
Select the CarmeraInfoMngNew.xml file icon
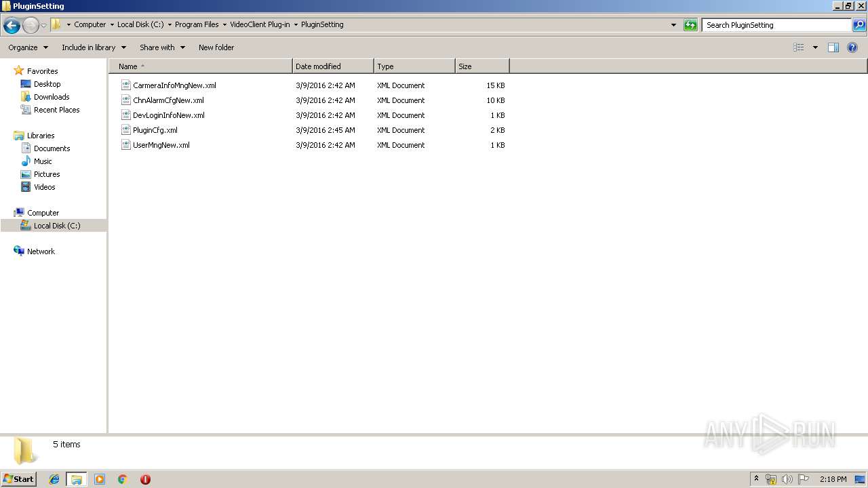click(125, 85)
